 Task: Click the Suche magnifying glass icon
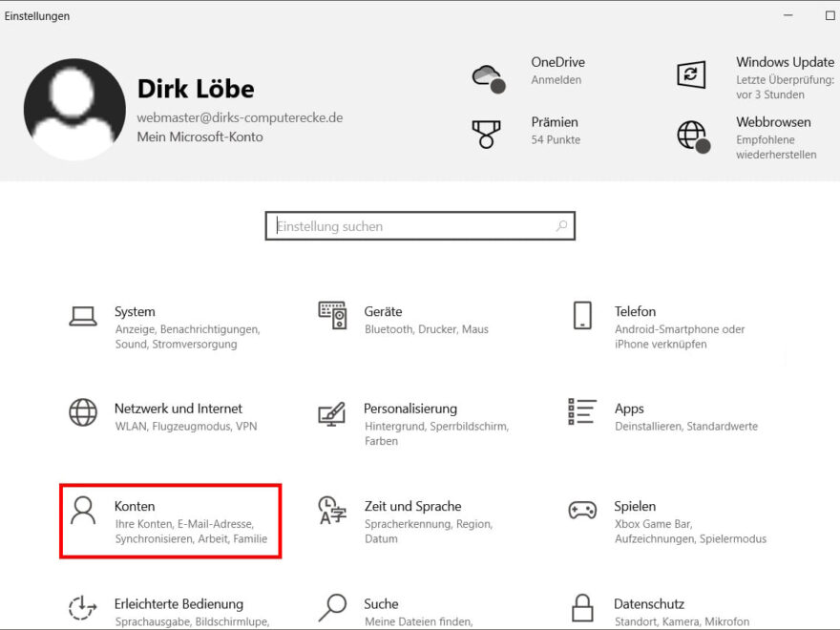coord(333,607)
